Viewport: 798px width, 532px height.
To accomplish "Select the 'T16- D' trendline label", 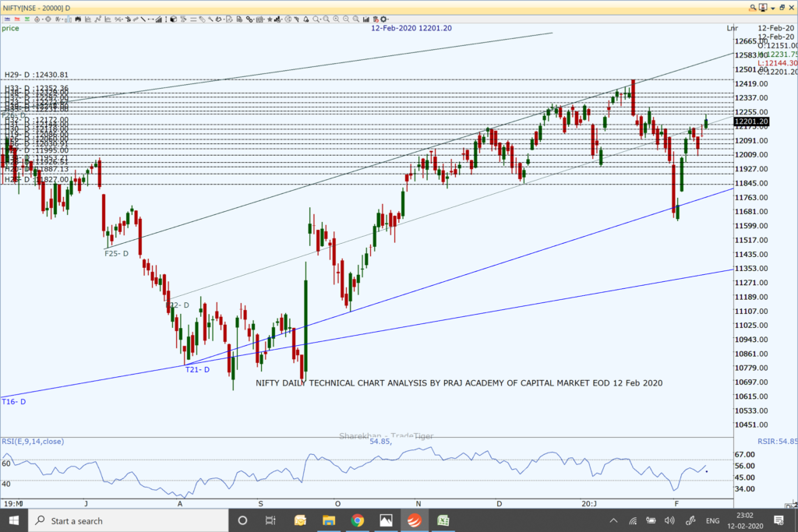I will point(14,402).
